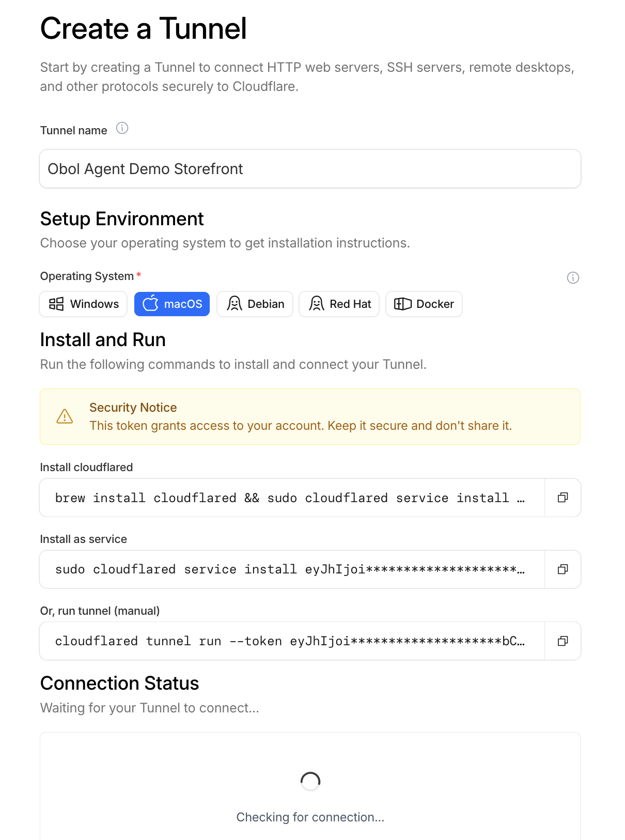The height and width of the screenshot is (840, 625).
Task: Click the Checking for connection spinner
Action: pyautogui.click(x=310, y=782)
